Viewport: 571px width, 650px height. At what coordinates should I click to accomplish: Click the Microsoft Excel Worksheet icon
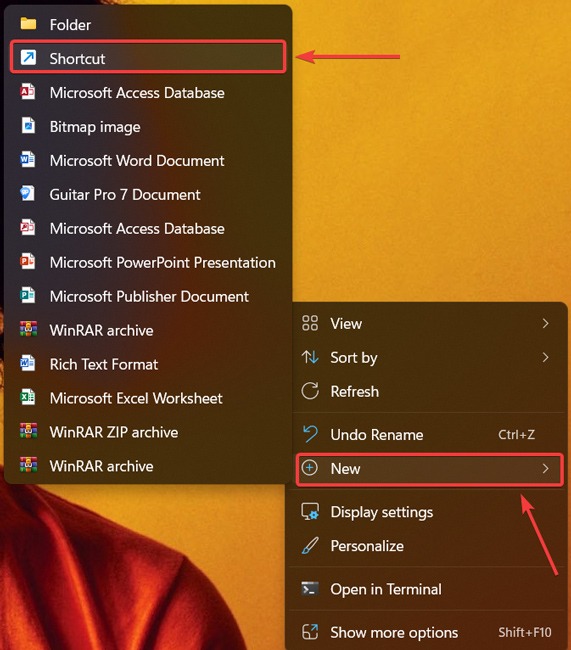tap(28, 398)
